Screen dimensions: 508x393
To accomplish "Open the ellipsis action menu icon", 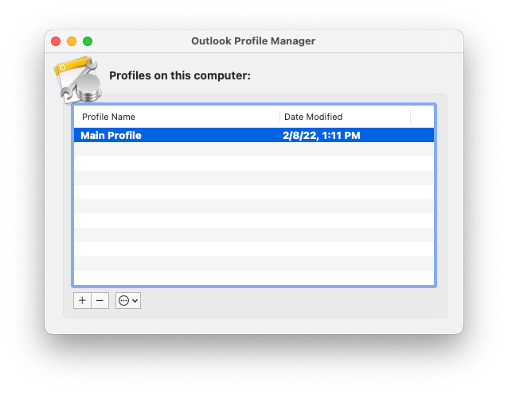I will point(124,301).
